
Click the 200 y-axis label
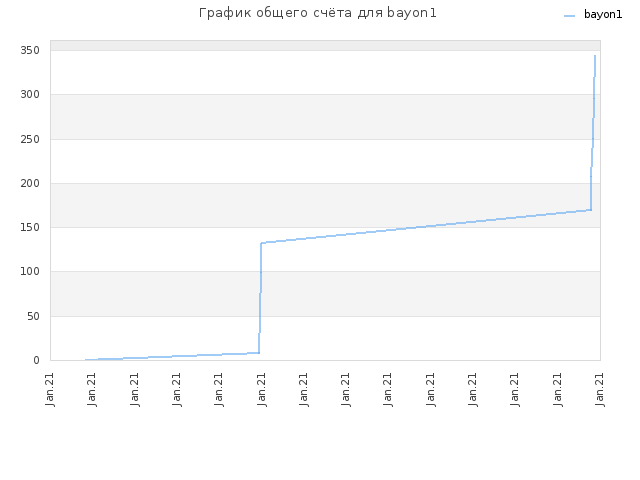point(30,184)
